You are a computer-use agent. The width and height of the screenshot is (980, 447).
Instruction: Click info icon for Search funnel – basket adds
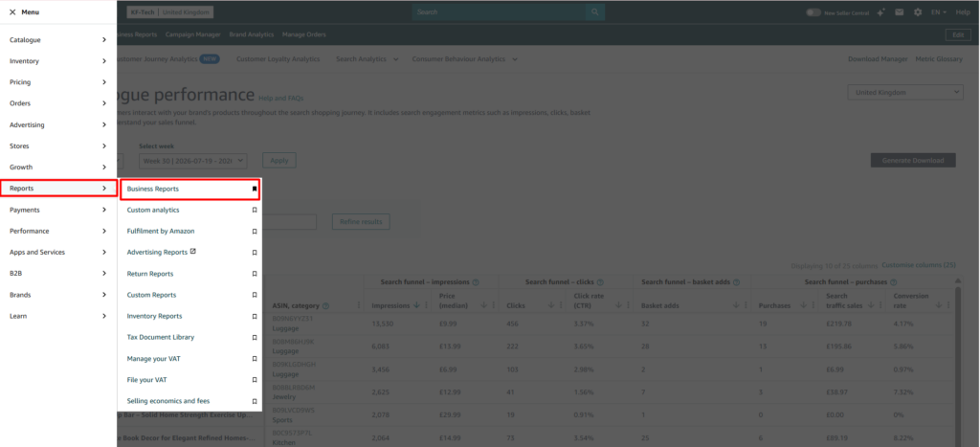(x=736, y=282)
